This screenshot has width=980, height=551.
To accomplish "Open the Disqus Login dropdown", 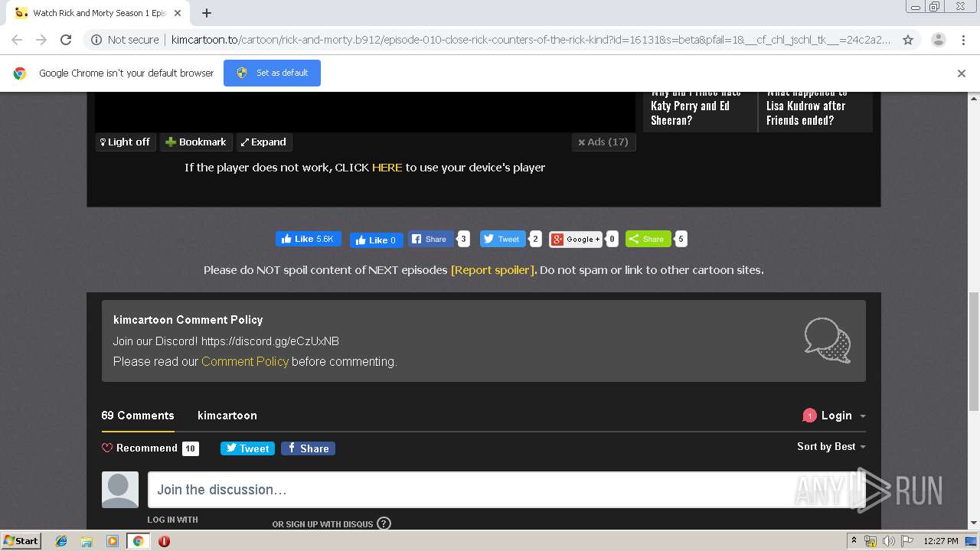I will 835,416.
